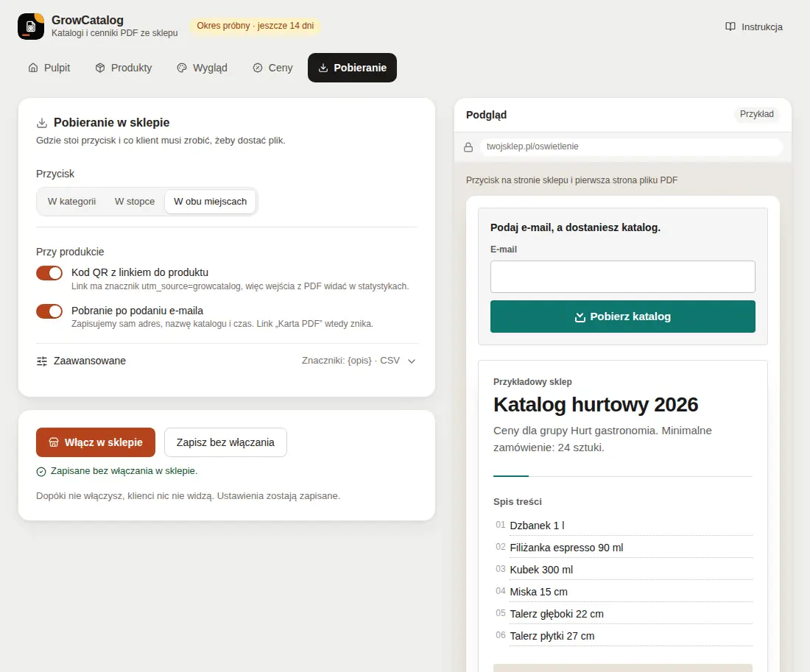Click contents entry 'Talerz głęboki 22 cm'
Viewport: 810px width, 672px height.
[557, 614]
